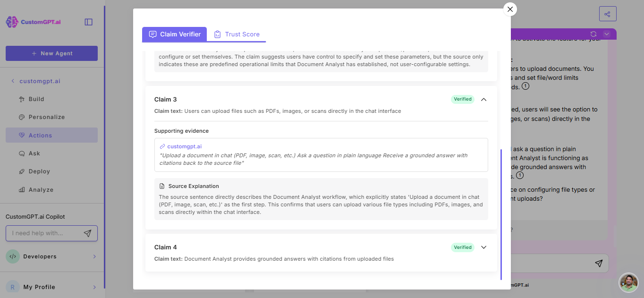Click the Claim 3 heading
This screenshot has width=644, height=298.
tap(166, 100)
